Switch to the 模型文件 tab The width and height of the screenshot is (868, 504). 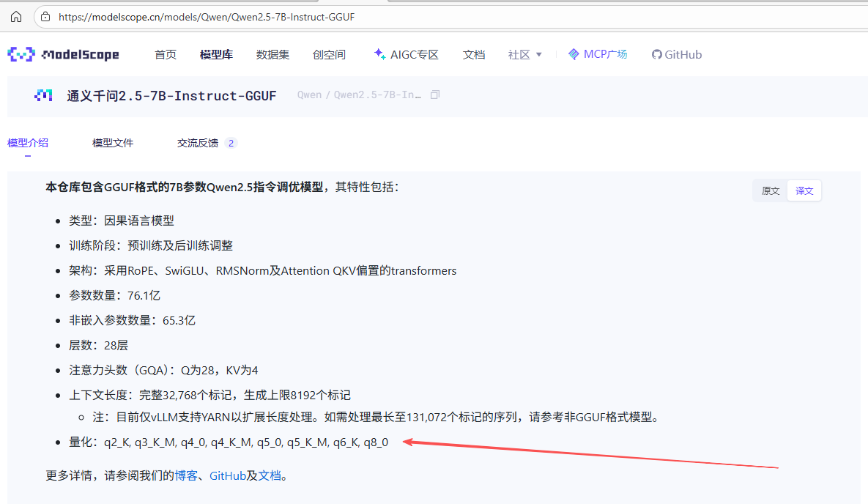[x=113, y=143]
